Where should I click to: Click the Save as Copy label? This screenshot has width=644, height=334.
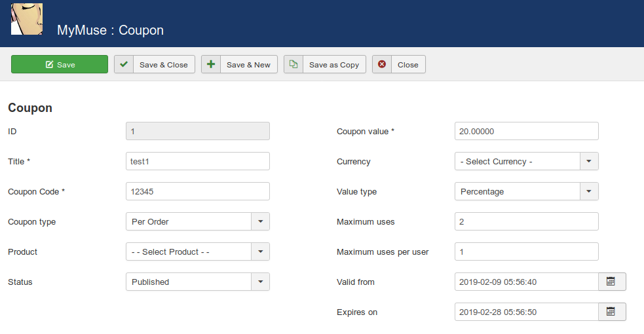tap(334, 65)
